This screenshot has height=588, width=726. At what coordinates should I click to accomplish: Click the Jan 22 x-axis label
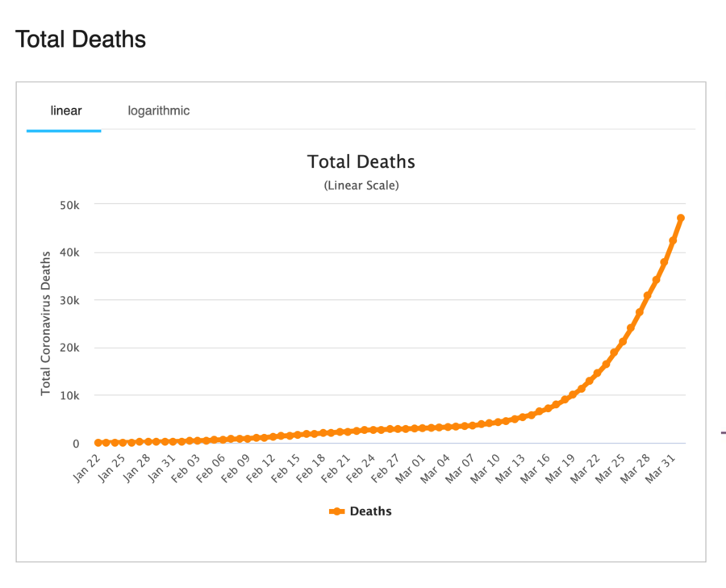89,466
